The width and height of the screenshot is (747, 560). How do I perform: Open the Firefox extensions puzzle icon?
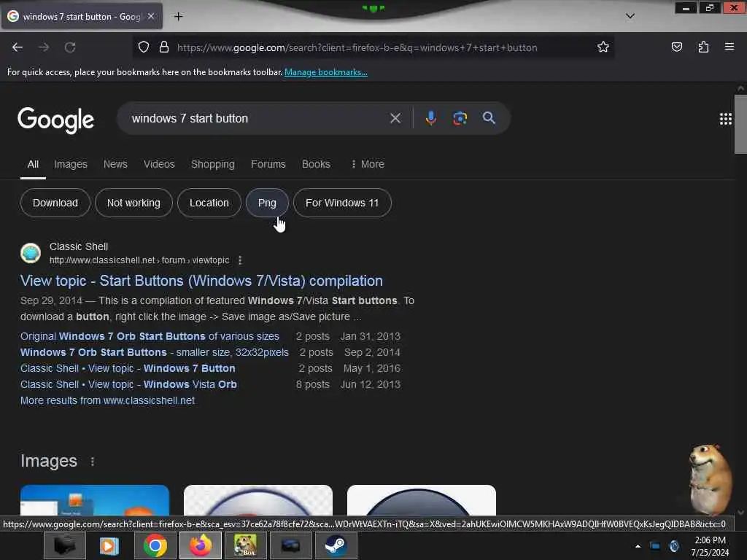click(703, 47)
